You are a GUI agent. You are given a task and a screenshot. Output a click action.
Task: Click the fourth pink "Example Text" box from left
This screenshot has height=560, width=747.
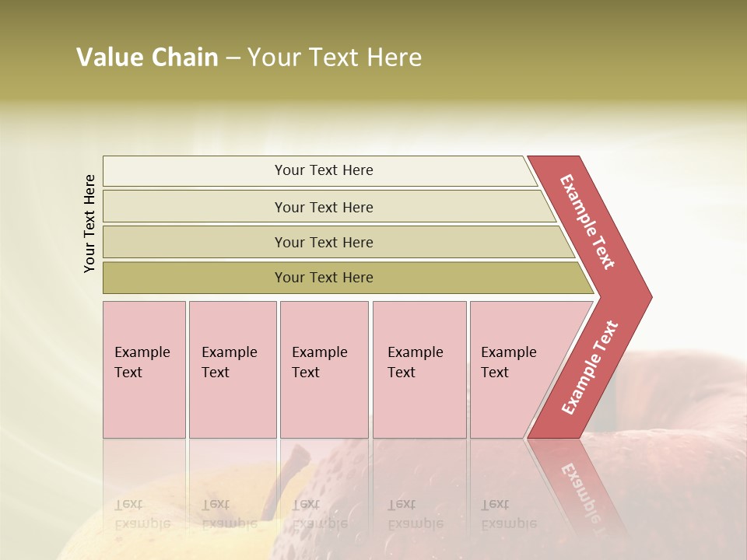tap(419, 369)
